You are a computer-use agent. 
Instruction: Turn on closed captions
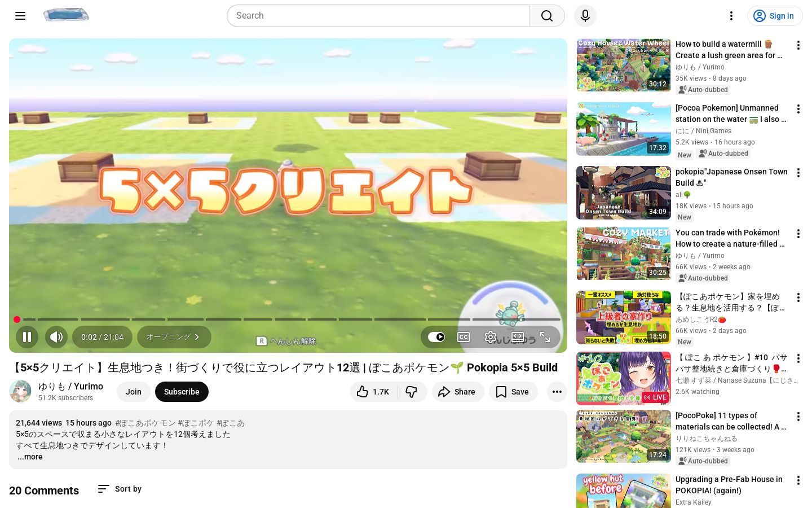(x=464, y=337)
